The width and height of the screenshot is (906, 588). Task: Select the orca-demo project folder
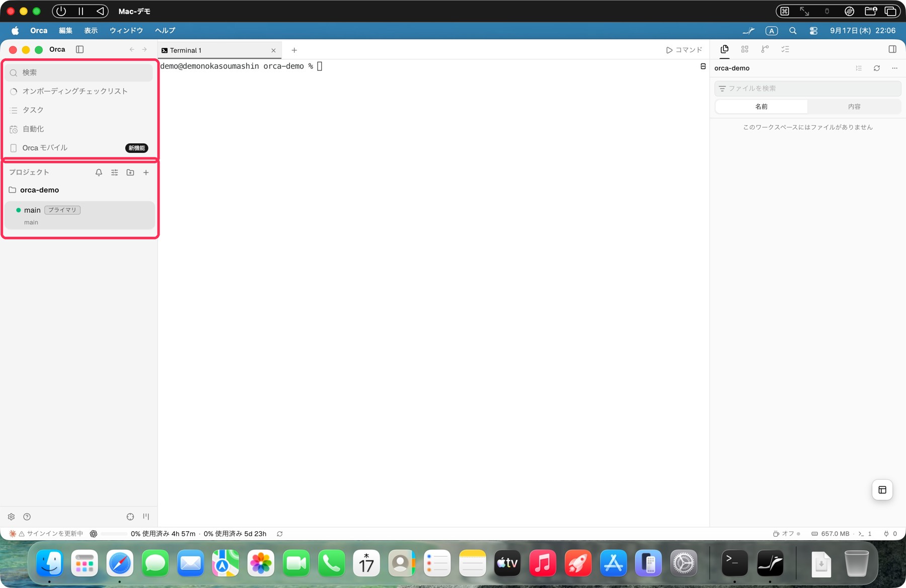(80, 190)
